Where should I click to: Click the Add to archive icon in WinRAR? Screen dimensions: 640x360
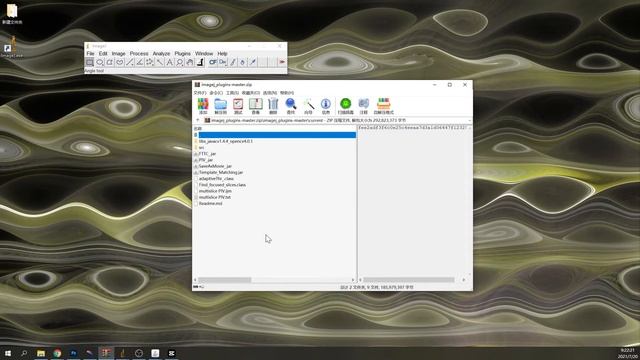(203, 106)
